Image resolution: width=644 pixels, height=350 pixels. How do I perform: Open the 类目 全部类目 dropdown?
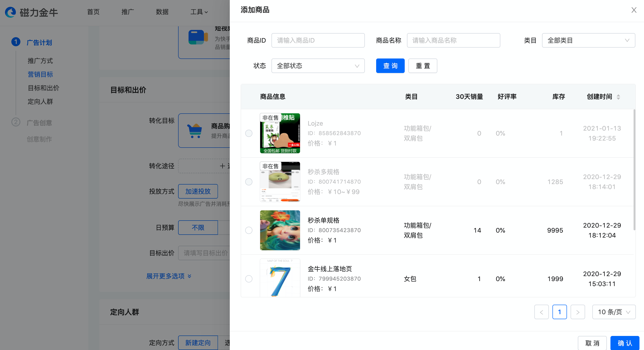pyautogui.click(x=588, y=40)
